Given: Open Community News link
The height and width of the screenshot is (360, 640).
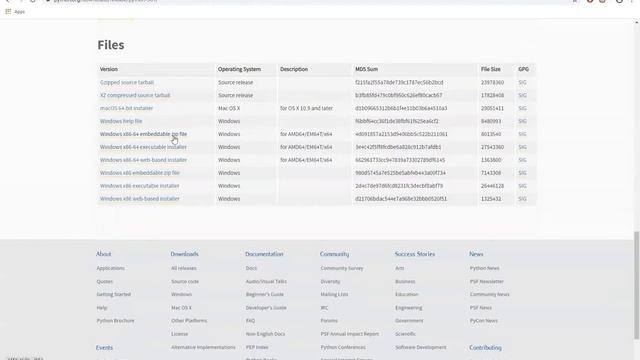Looking at the screenshot, I should (489, 294).
